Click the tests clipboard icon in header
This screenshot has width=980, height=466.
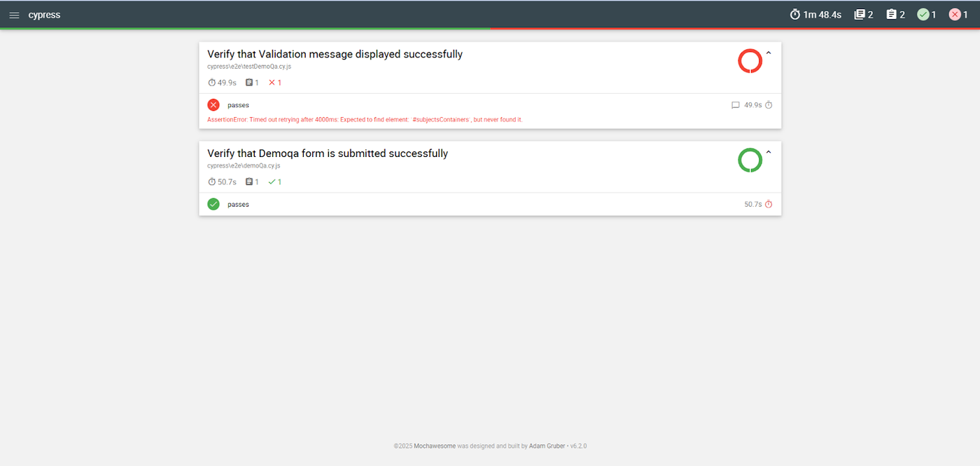(891, 15)
